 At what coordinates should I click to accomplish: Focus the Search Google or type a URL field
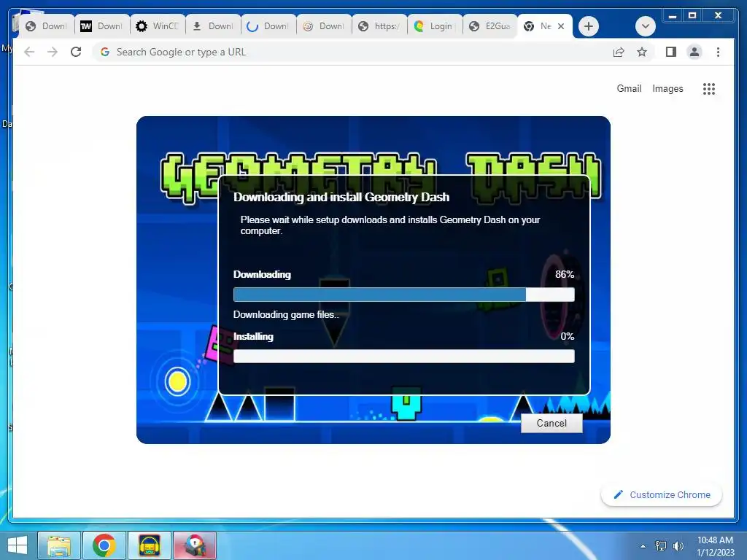point(352,52)
